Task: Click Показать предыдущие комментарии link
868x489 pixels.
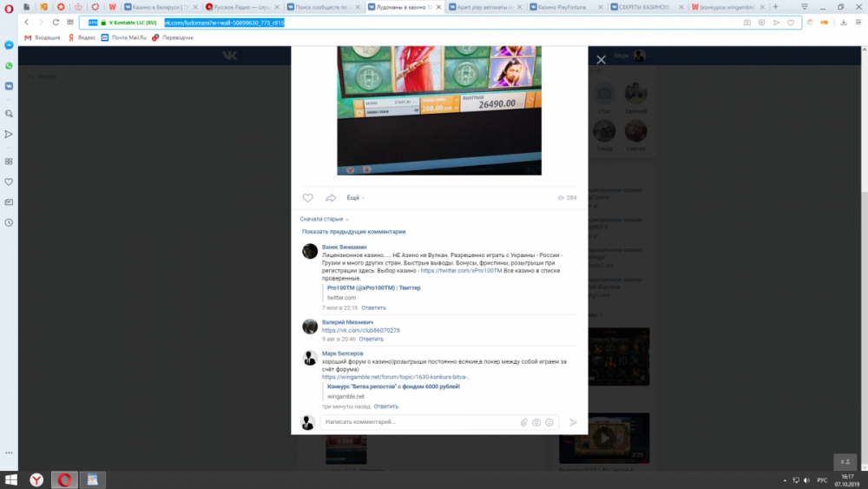Action: pos(354,232)
